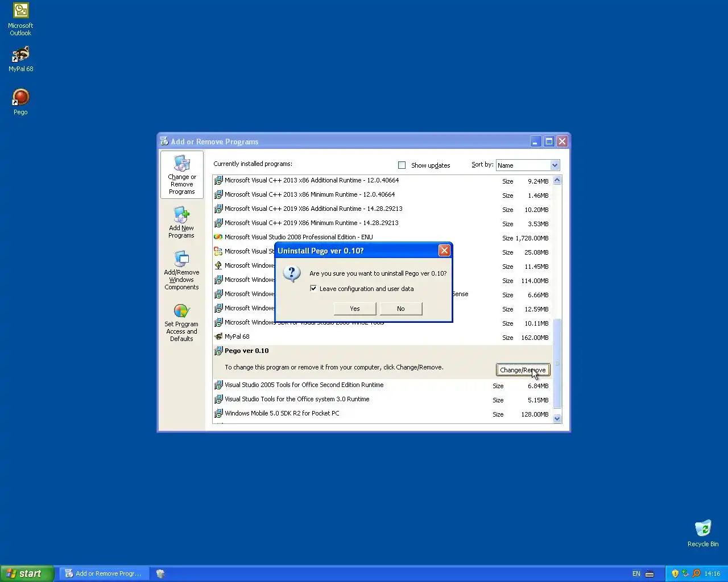This screenshot has width=728, height=582.
Task: Select Microsoft Visual C++ 2013 x86 Additional Runtime entry
Action: click(x=382, y=181)
